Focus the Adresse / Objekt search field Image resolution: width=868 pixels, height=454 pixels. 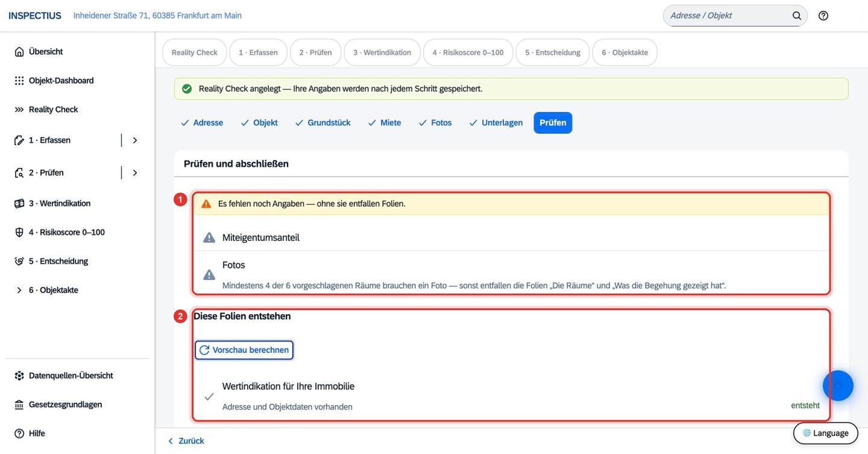[728, 16]
